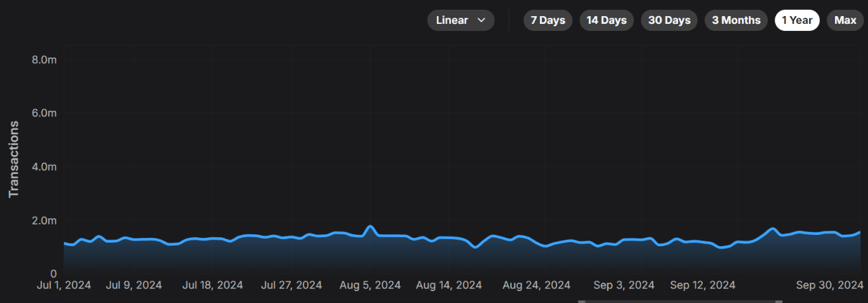
Task: Click the chevron arrow beside Linear
Action: point(481,20)
